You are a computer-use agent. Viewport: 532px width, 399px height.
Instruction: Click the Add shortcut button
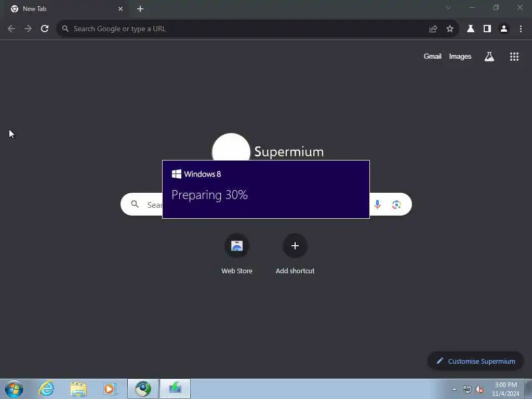pos(295,254)
